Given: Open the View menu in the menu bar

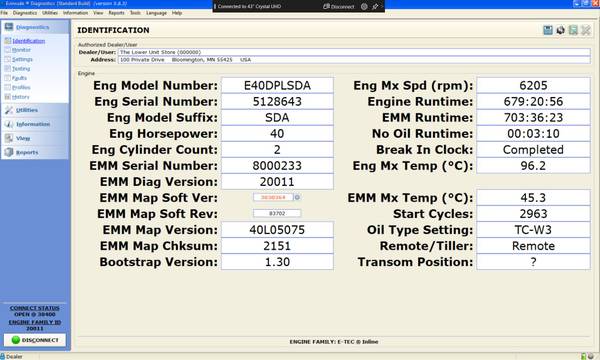Looking at the screenshot, I should (x=98, y=13).
